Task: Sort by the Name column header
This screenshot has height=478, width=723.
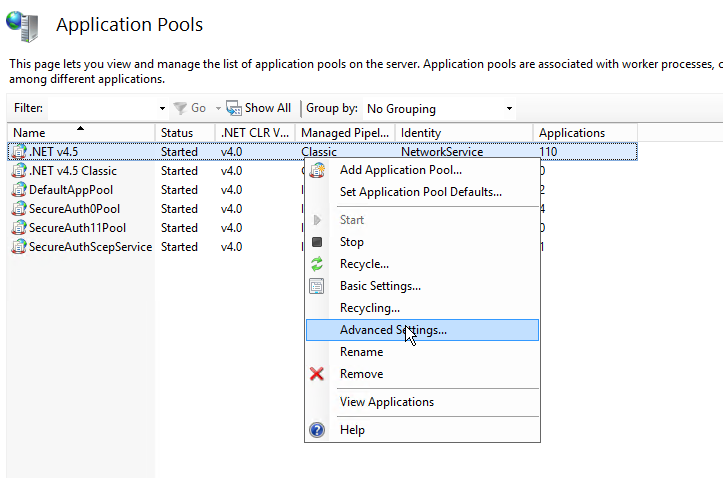Action: 81,133
